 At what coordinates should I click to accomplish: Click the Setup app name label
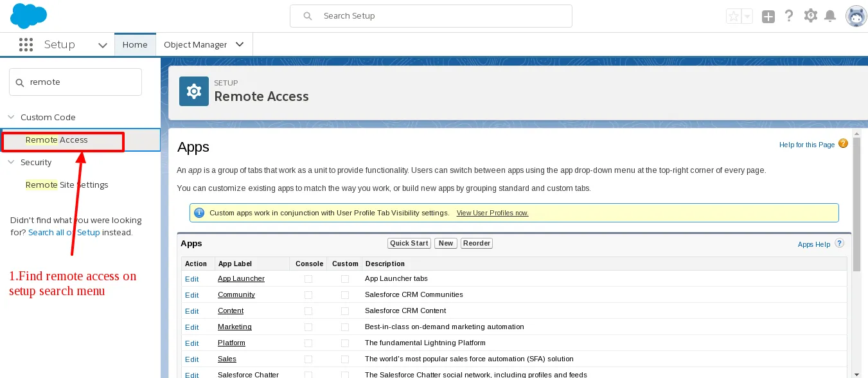[60, 44]
